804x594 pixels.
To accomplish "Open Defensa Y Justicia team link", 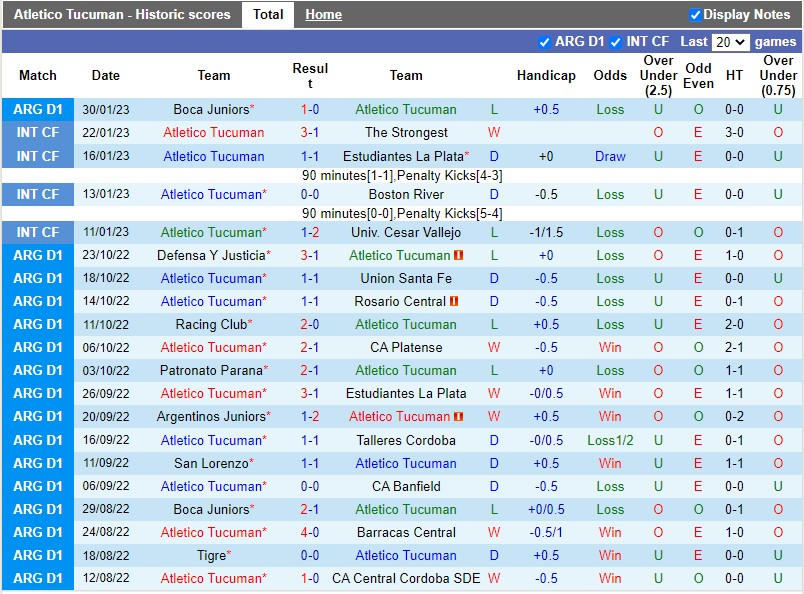I will click(x=211, y=255).
